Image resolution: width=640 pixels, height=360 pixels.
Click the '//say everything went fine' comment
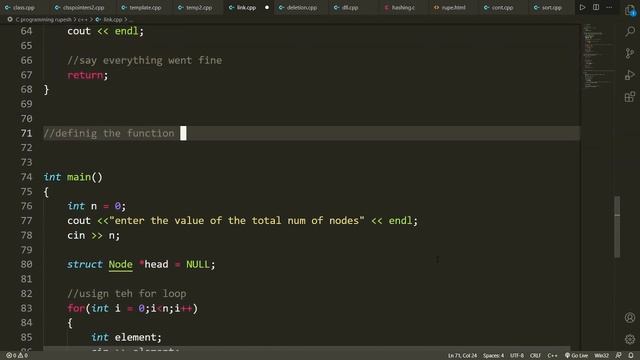point(145,60)
